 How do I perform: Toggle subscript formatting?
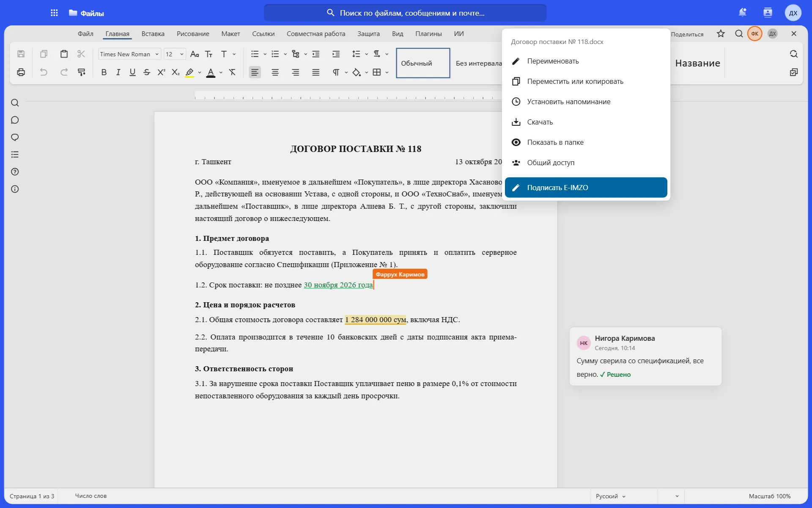(176, 72)
